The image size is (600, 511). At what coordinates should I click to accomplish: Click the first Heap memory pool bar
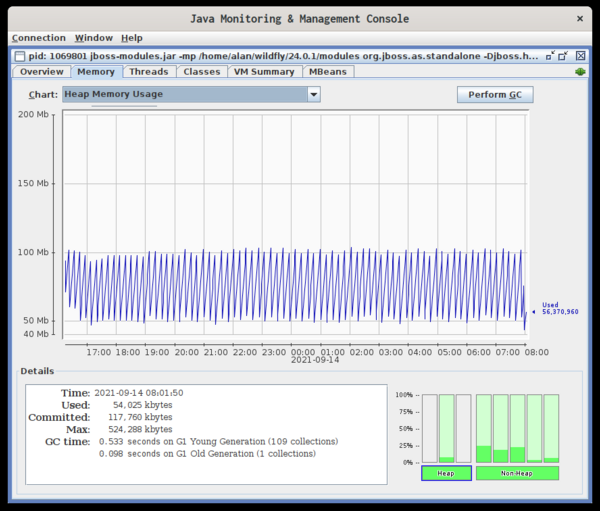(x=429, y=428)
